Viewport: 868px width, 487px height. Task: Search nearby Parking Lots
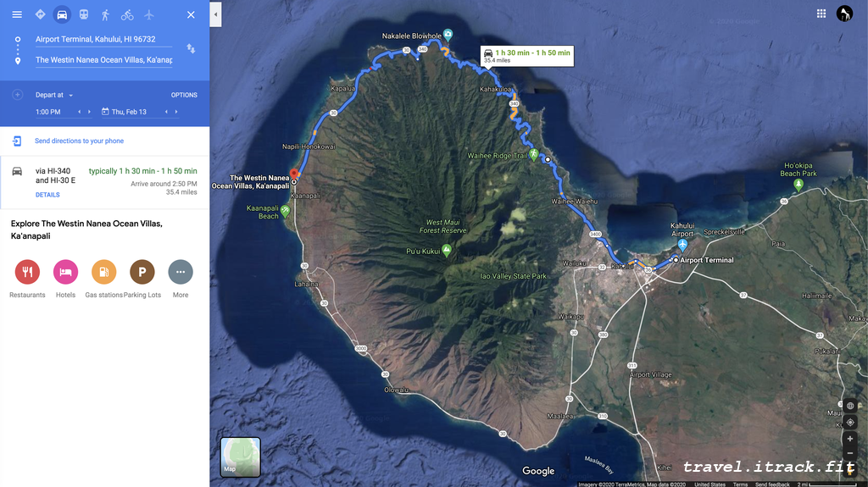142,272
